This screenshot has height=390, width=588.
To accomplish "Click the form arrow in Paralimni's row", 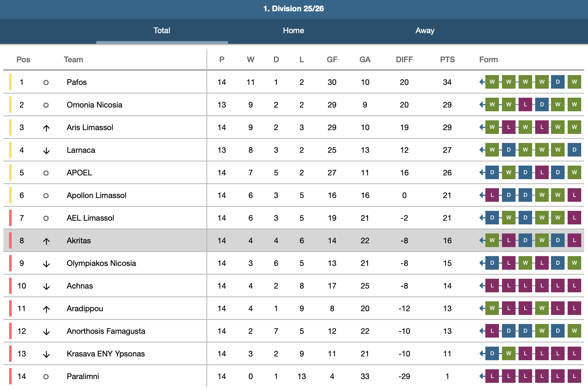I will tap(482, 376).
